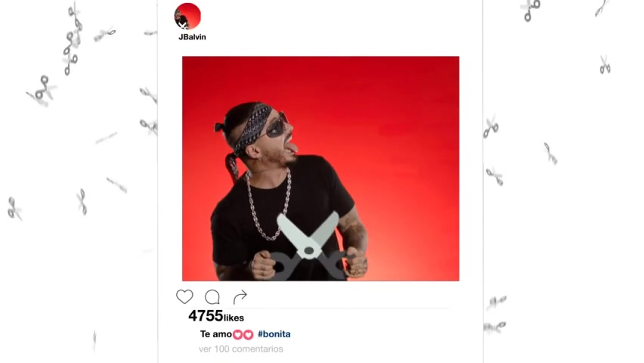Click the first pink heart emoji in caption

click(237, 334)
